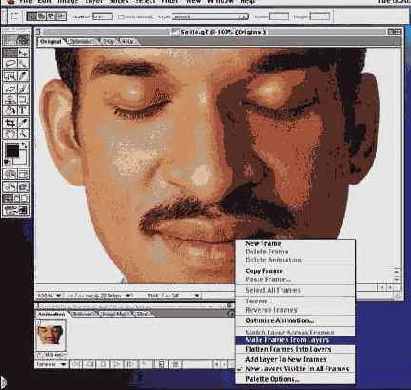Select the Eyedropper tool beside Crop
The image size is (411, 390).
click(23, 123)
